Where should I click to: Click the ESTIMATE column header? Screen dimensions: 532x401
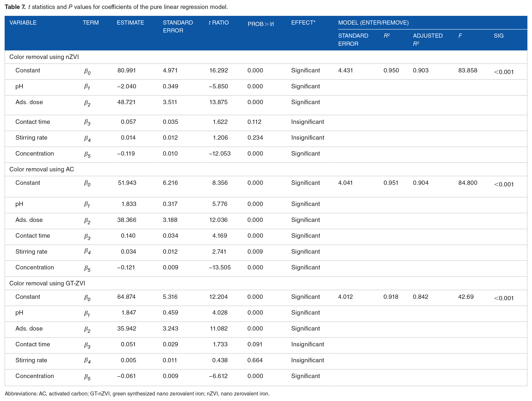click(130, 23)
